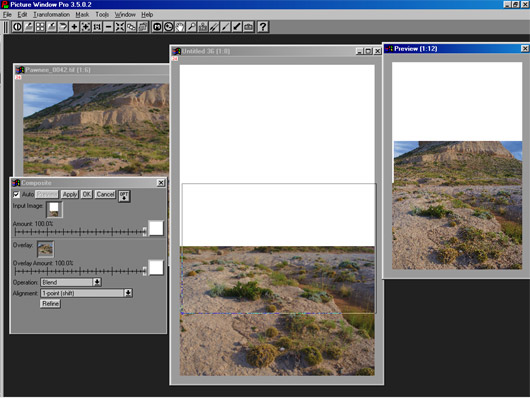Click the Pawnee_0042.tif window title bar
This screenshot has width=530, height=398.
(92, 70)
